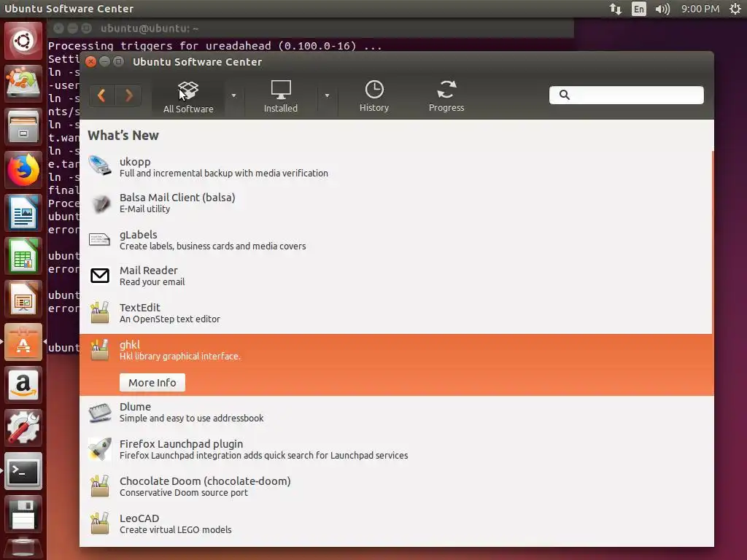Open the History view

pos(374,97)
